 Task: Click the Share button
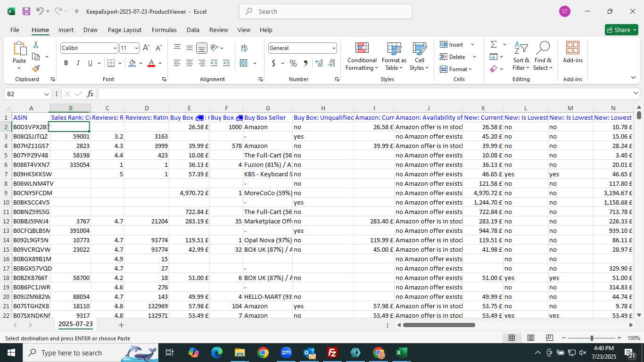click(621, 30)
